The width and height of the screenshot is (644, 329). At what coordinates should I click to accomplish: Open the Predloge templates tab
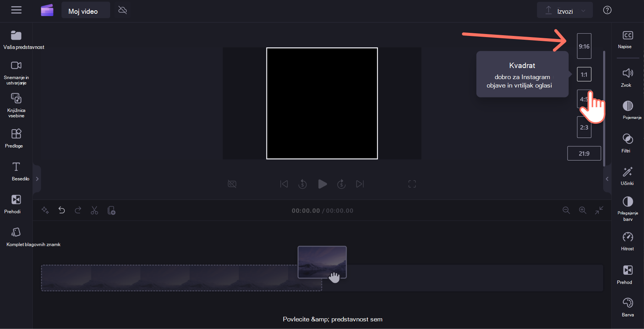(x=16, y=138)
